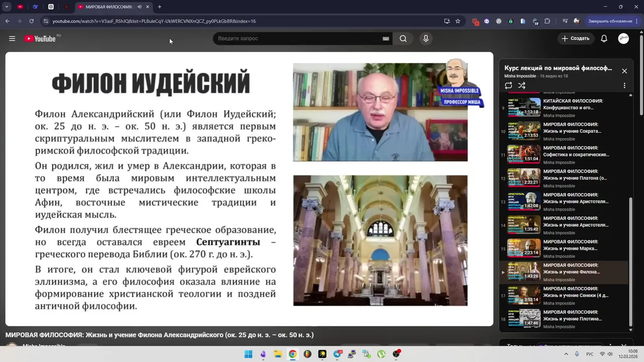Open the Курс лекций по мировой философии playlist title
644x362 pixels.
pos(558,68)
